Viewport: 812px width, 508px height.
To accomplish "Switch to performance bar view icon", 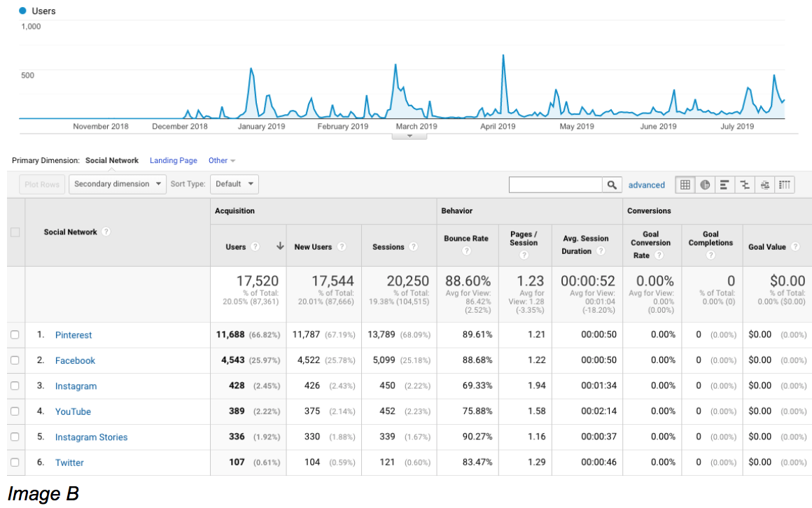I will pyautogui.click(x=724, y=185).
